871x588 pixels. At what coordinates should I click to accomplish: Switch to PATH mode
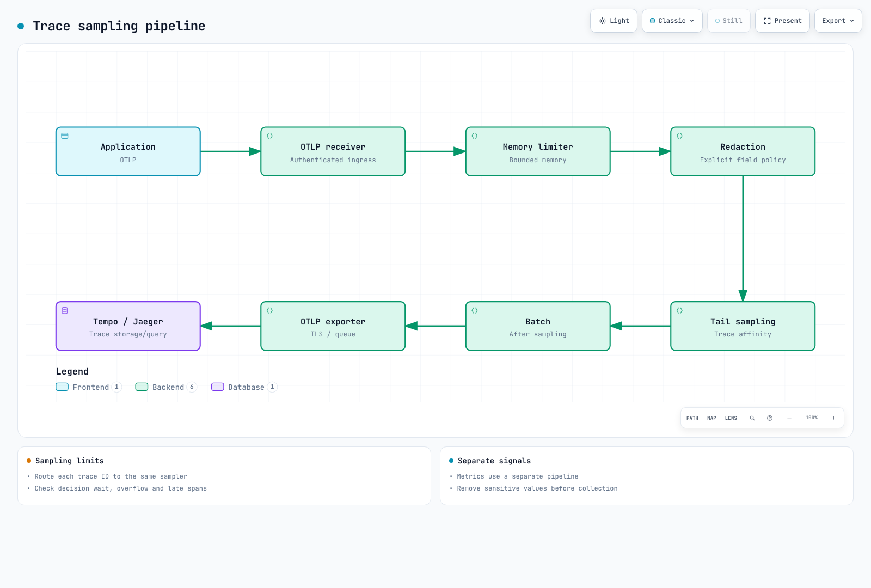point(692,418)
